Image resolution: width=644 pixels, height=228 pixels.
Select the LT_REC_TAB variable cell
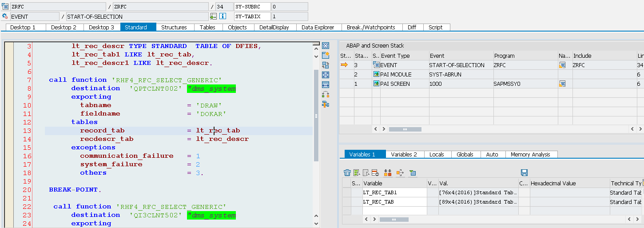click(394, 202)
